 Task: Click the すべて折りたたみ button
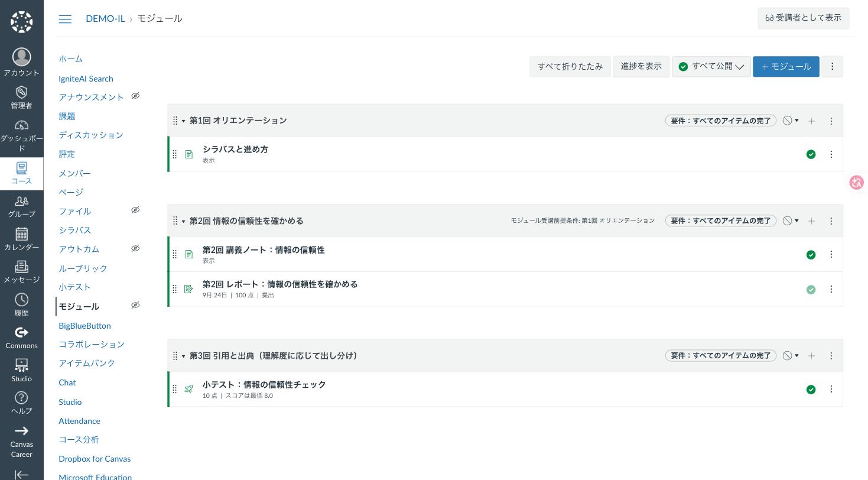tap(570, 67)
